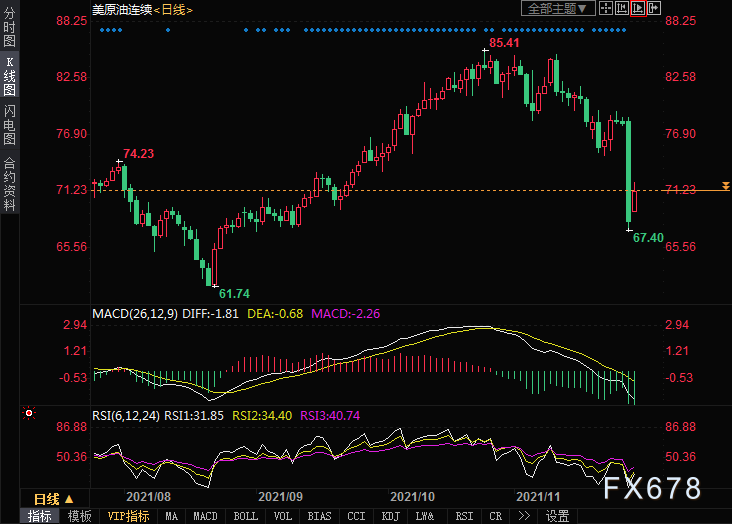Image resolution: width=732 pixels, height=524 pixels.
Task: Click the 85.41 high price label
Action: click(x=504, y=42)
